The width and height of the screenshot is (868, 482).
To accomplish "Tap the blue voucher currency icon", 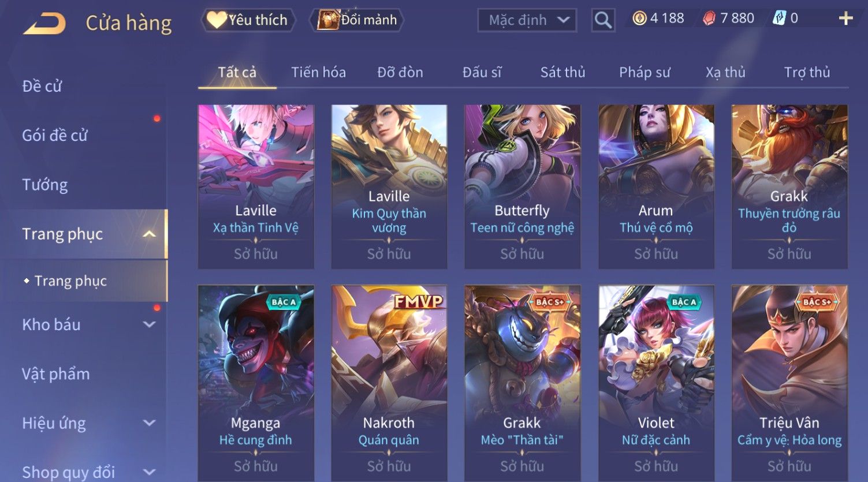I will (779, 18).
